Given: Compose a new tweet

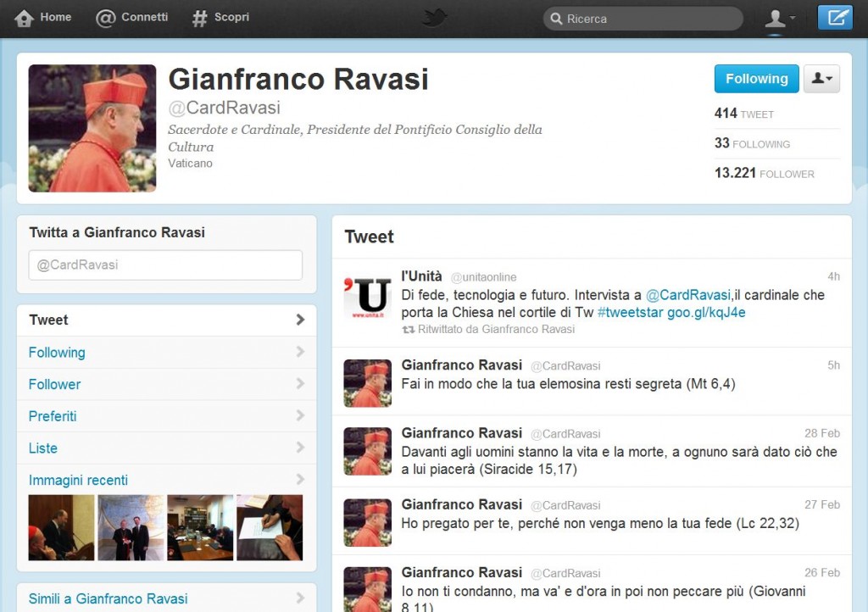Looking at the screenshot, I should tap(835, 18).
